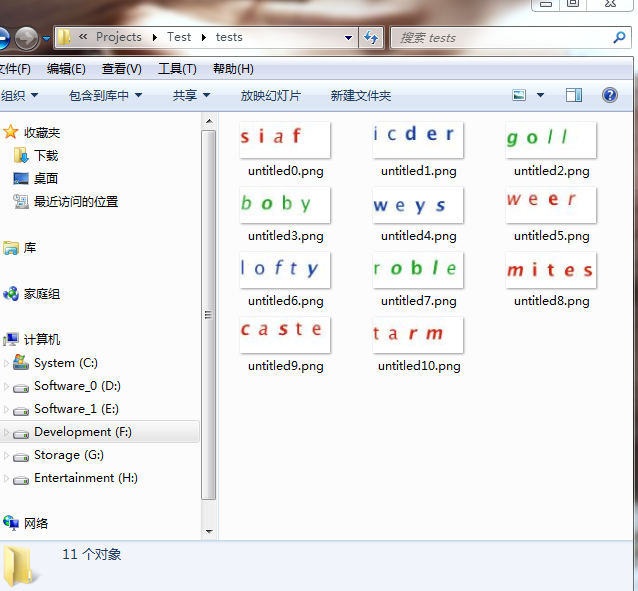Open 桌面 desktop in sidebar
Viewport: 638px width, 591px height.
coord(35,178)
